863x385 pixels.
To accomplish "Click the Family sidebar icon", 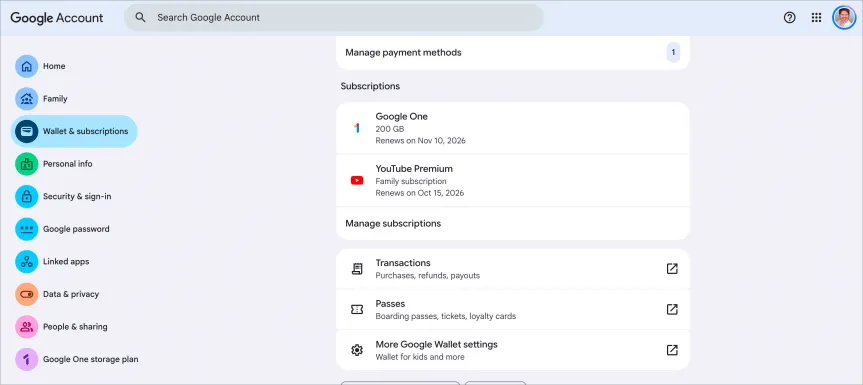I will pyautogui.click(x=26, y=99).
